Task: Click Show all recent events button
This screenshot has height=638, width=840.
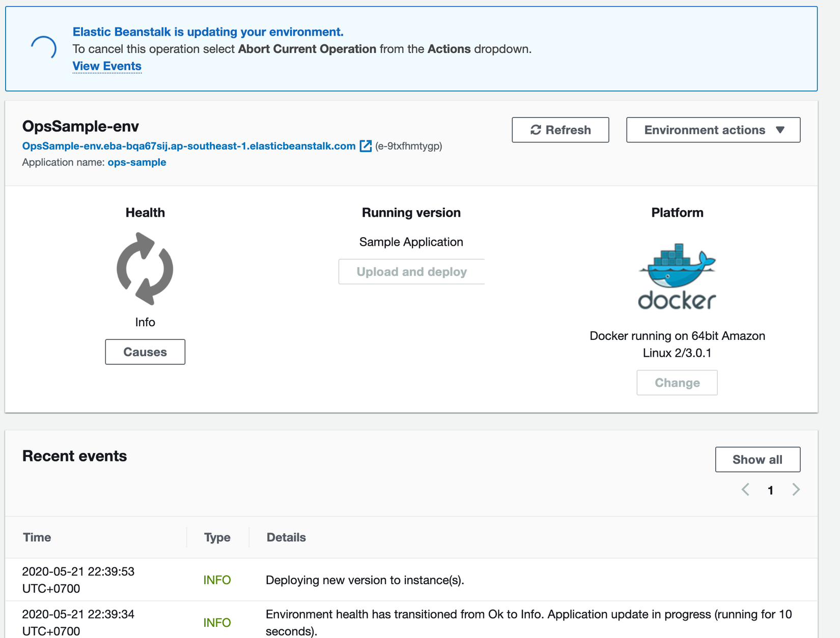Action: pos(757,459)
